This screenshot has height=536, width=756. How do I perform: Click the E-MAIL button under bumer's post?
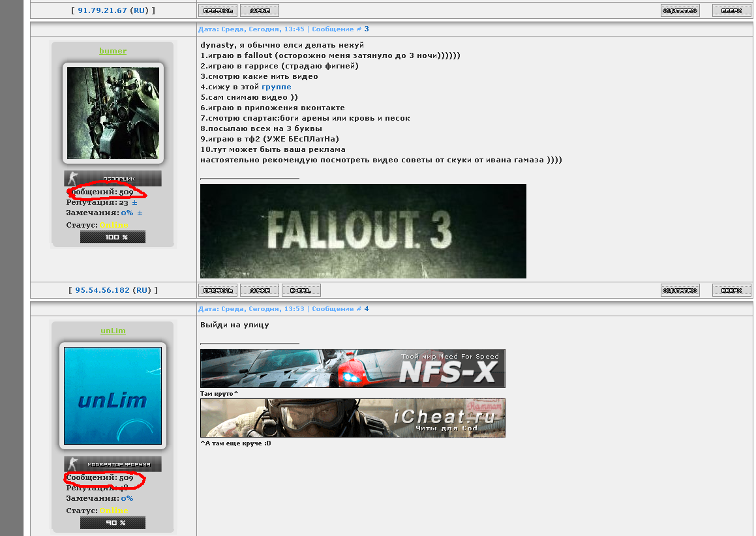pos(301,290)
